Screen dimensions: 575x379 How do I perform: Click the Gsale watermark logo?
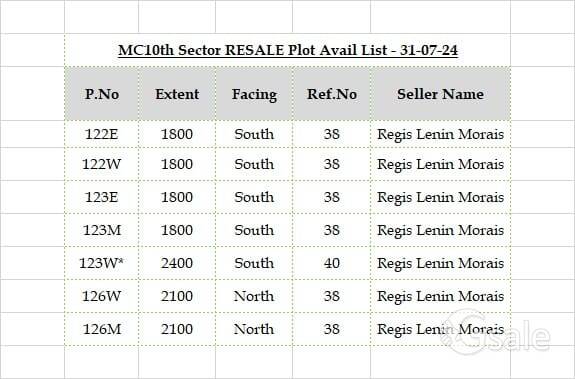495,333
